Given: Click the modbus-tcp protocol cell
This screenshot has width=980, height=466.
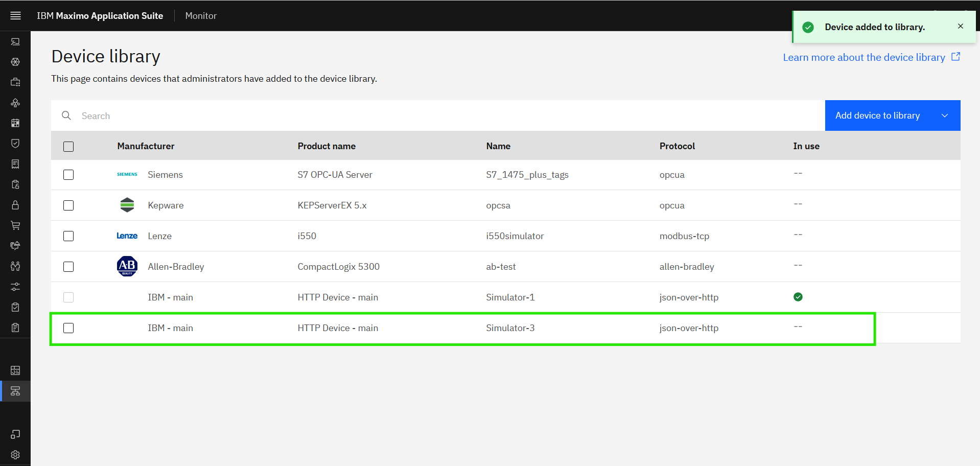Looking at the screenshot, I should (x=684, y=236).
